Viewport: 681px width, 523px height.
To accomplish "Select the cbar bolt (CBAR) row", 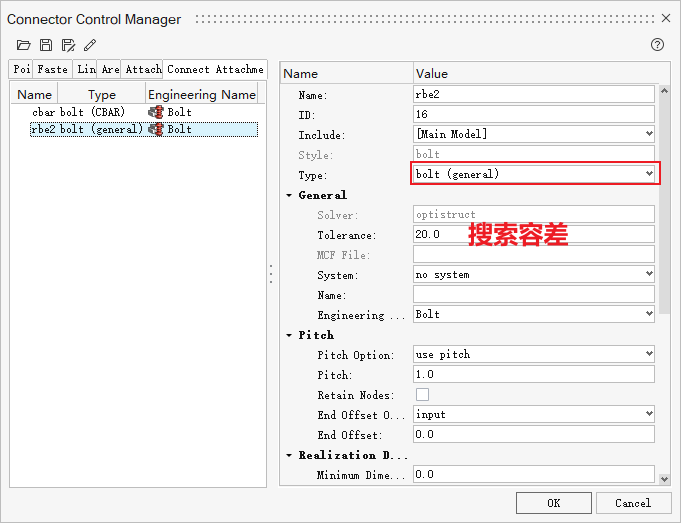I will pyautogui.click(x=143, y=112).
